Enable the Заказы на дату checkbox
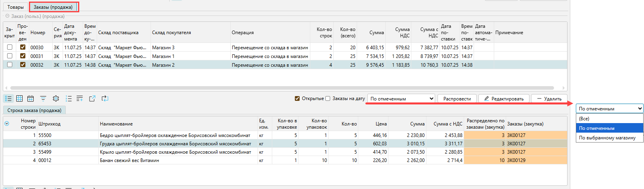644x189 pixels. [x=328, y=98]
